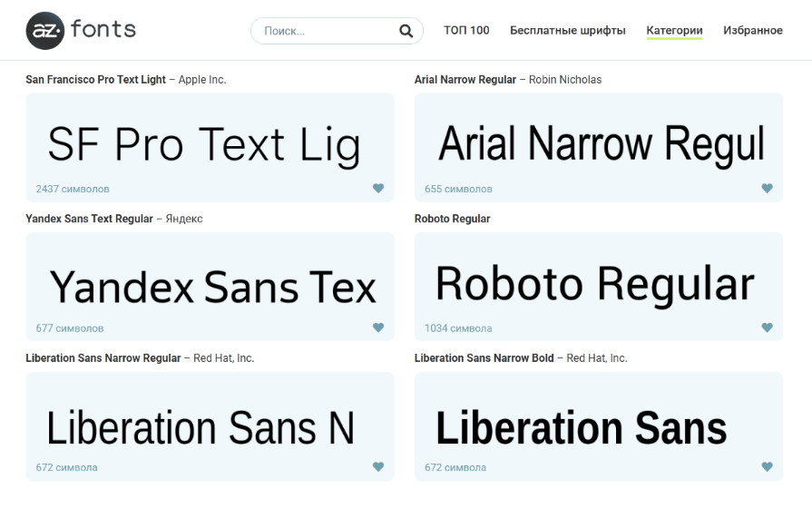This screenshot has height=508, width=812.
Task: Click the 2437 символов count
Action: pyautogui.click(x=73, y=189)
